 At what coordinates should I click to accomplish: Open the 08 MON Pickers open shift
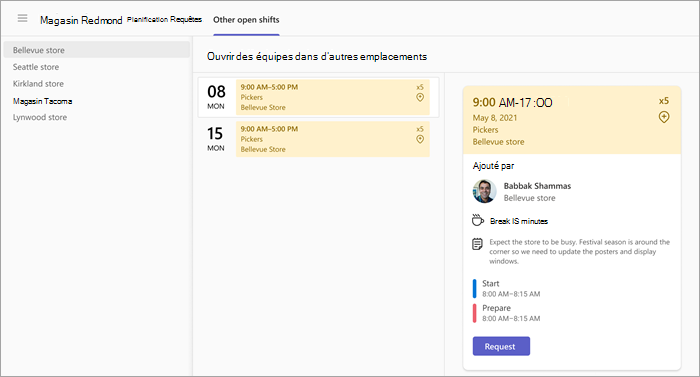[333, 97]
